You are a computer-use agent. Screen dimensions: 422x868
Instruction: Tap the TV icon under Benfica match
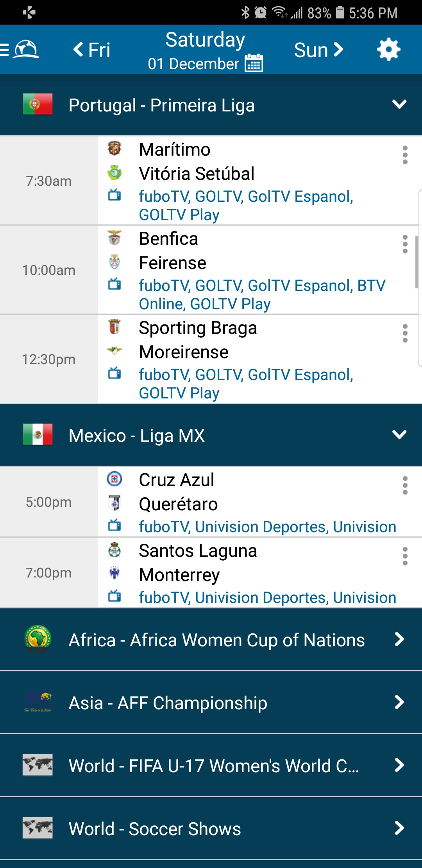click(x=114, y=284)
